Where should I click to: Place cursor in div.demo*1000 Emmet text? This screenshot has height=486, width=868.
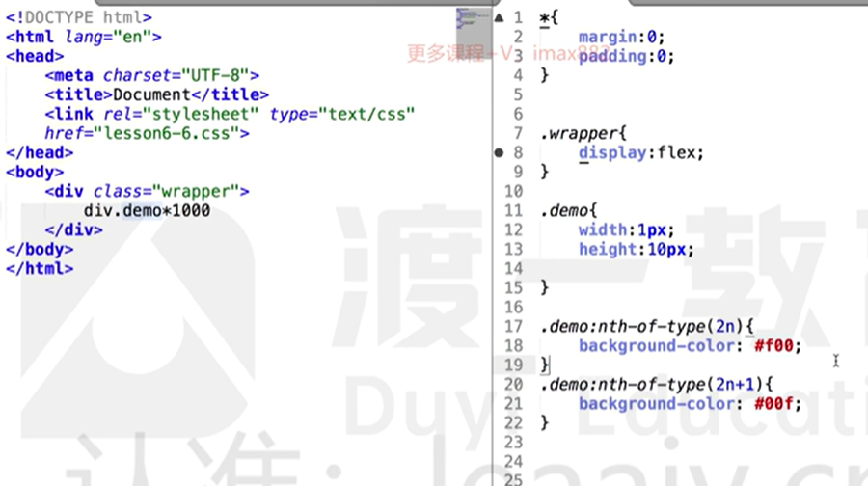click(x=147, y=210)
